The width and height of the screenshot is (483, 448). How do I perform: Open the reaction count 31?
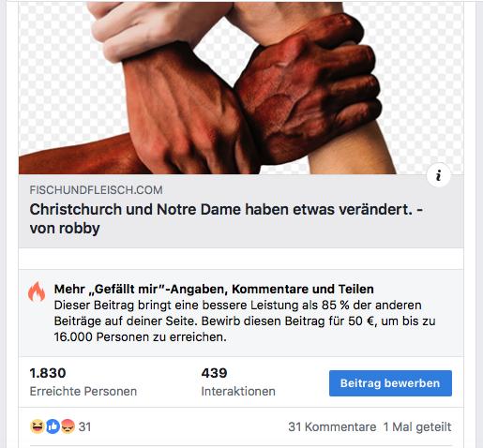[84, 426]
